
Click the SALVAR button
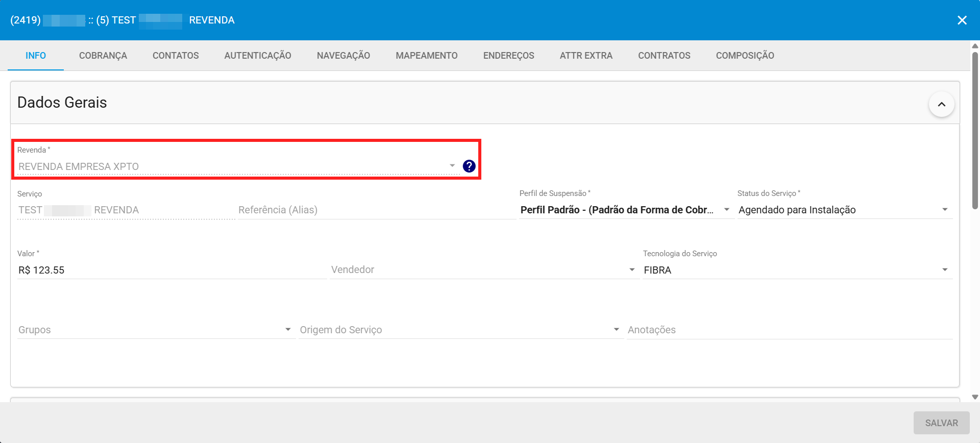(942, 423)
